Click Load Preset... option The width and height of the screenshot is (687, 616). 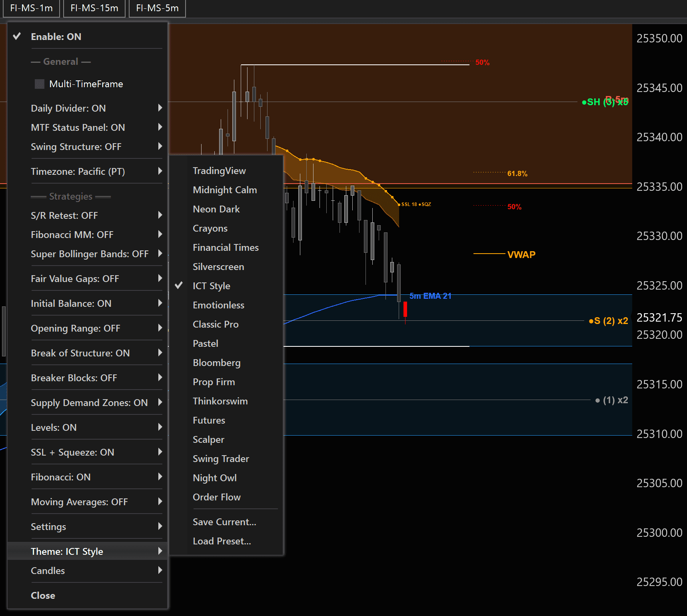222,541
